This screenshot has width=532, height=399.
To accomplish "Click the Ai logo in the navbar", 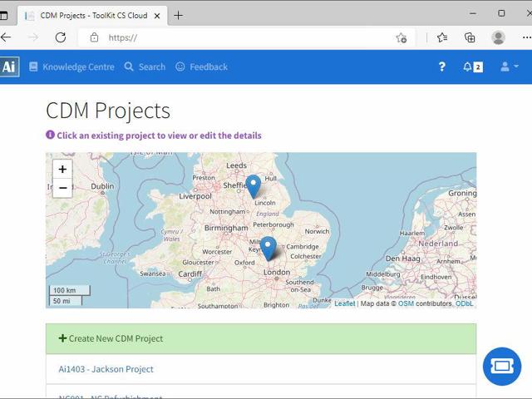I will (x=9, y=66).
